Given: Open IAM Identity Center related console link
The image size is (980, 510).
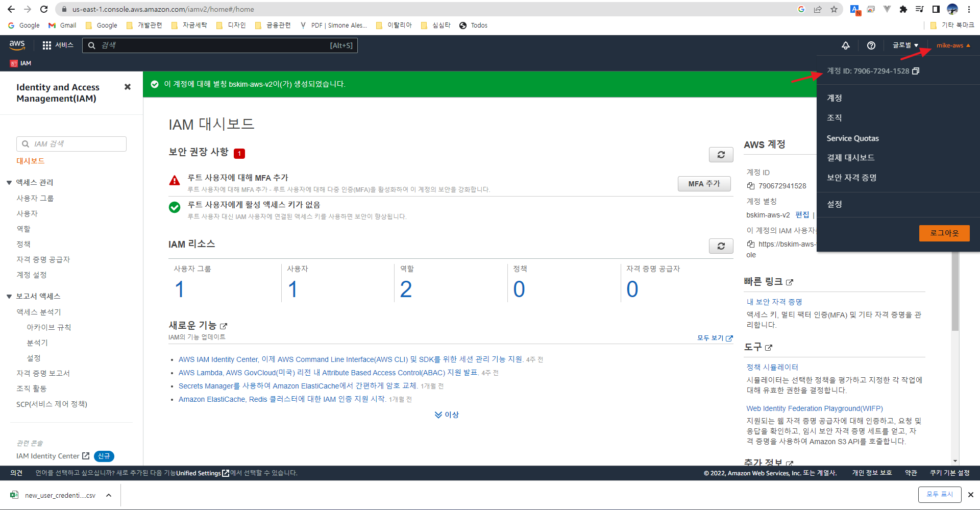Looking at the screenshot, I should tap(53, 456).
